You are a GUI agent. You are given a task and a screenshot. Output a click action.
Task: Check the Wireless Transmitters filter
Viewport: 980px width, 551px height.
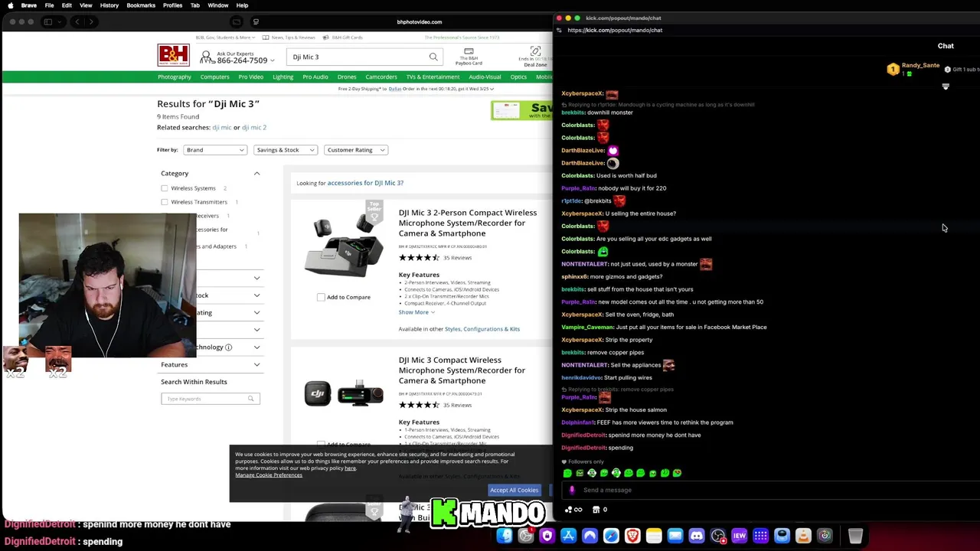164,202
